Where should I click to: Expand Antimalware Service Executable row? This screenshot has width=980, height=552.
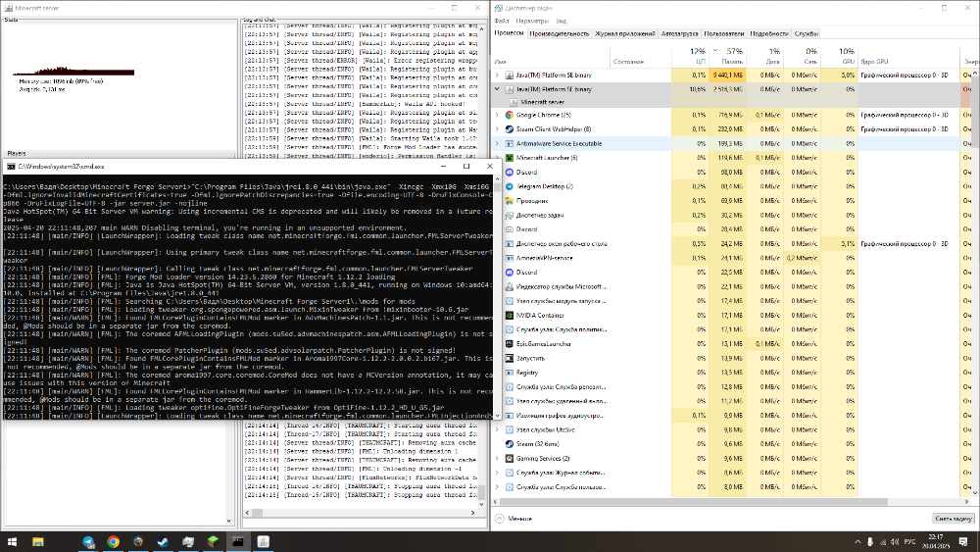click(498, 144)
